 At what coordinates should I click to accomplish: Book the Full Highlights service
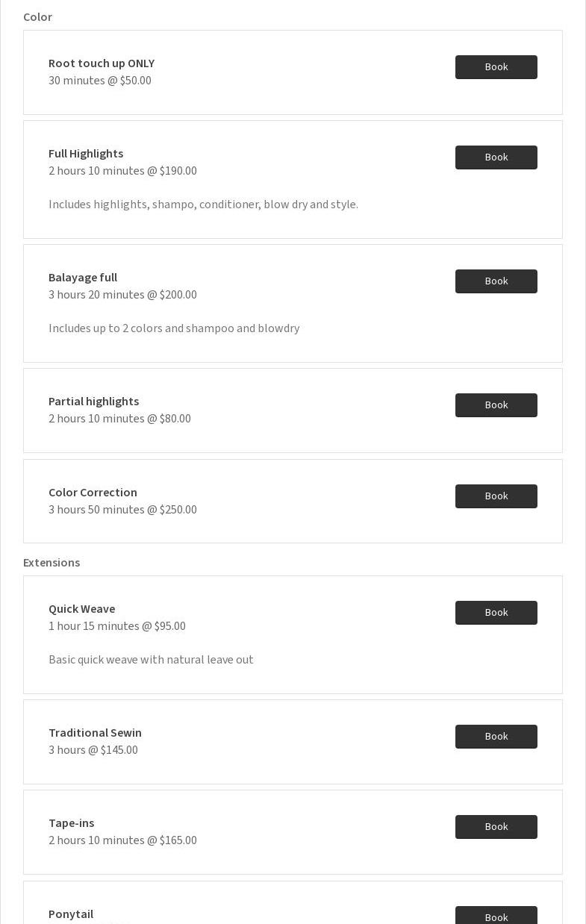coord(496,157)
